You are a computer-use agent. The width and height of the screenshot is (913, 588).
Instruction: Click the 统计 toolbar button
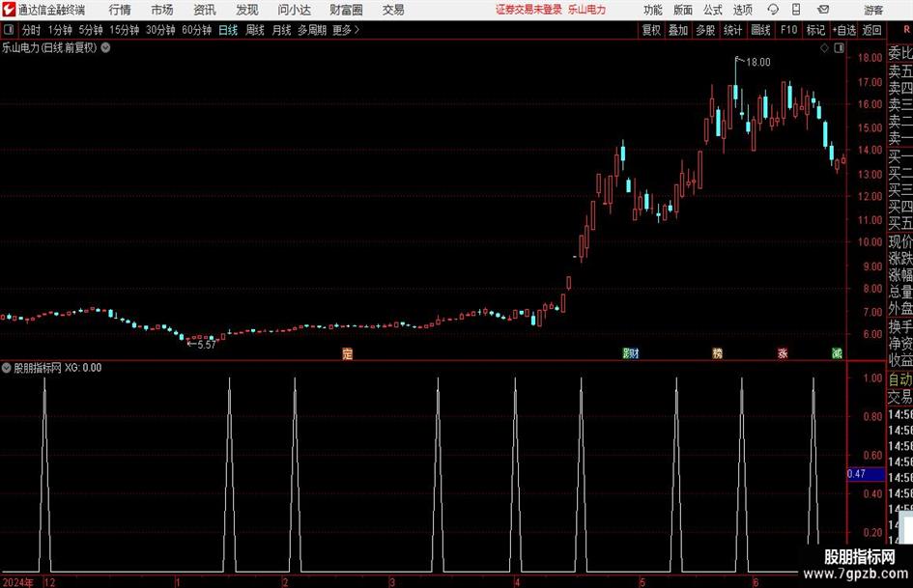tap(733, 30)
